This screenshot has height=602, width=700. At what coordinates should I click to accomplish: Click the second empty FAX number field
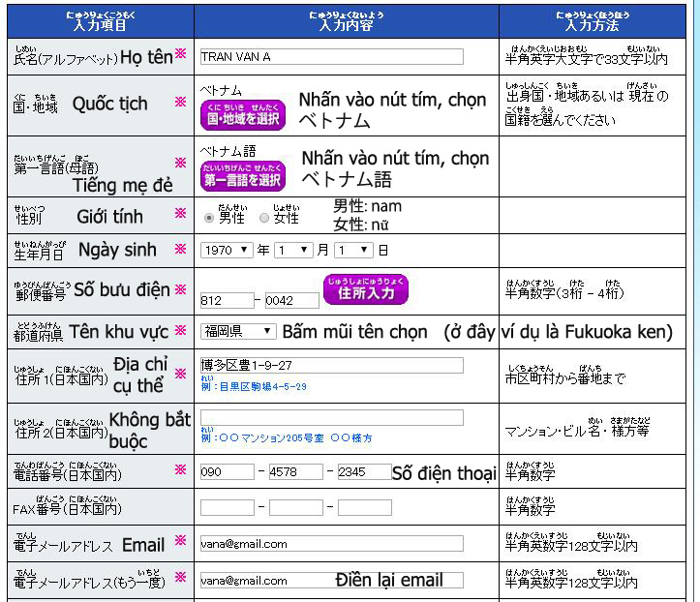pyautogui.click(x=296, y=507)
